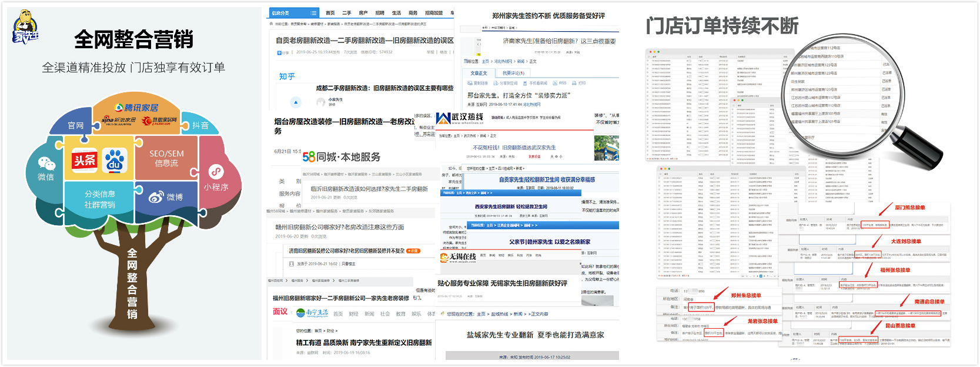Click the 南宁生活 site logo
980x367 pixels.
click(x=312, y=313)
